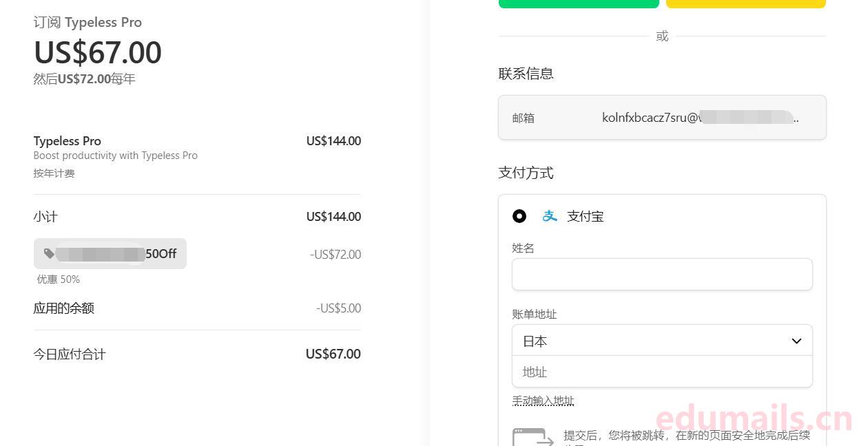Click the 订阅 Typeless Pro heading
Screen dimensions: 868x446
point(87,23)
